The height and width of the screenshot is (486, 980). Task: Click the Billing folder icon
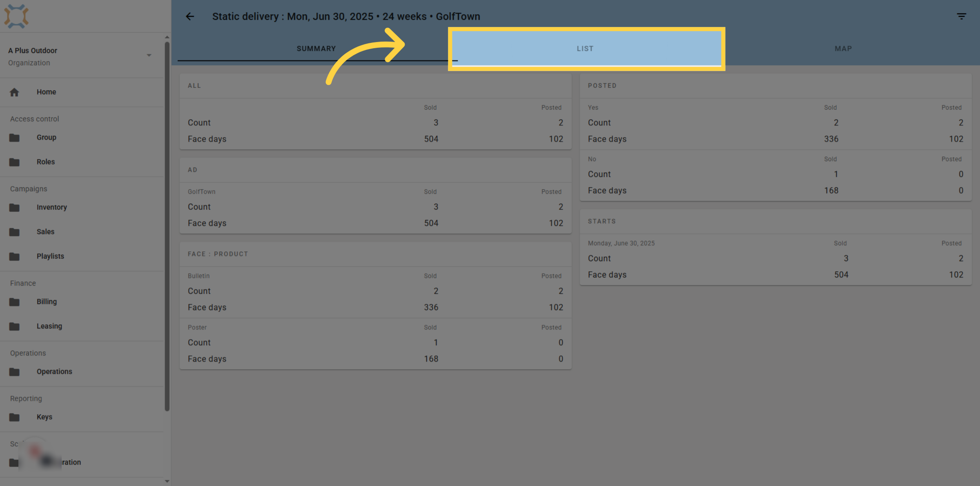point(14,302)
